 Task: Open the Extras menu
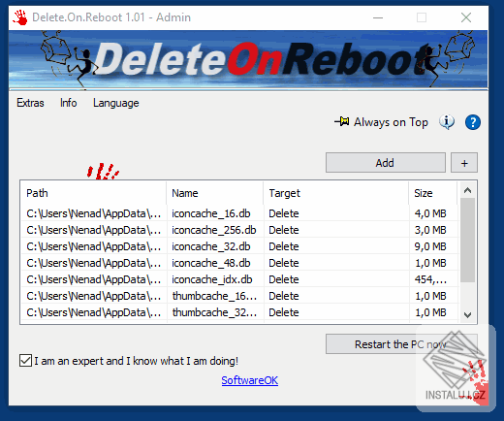[30, 103]
